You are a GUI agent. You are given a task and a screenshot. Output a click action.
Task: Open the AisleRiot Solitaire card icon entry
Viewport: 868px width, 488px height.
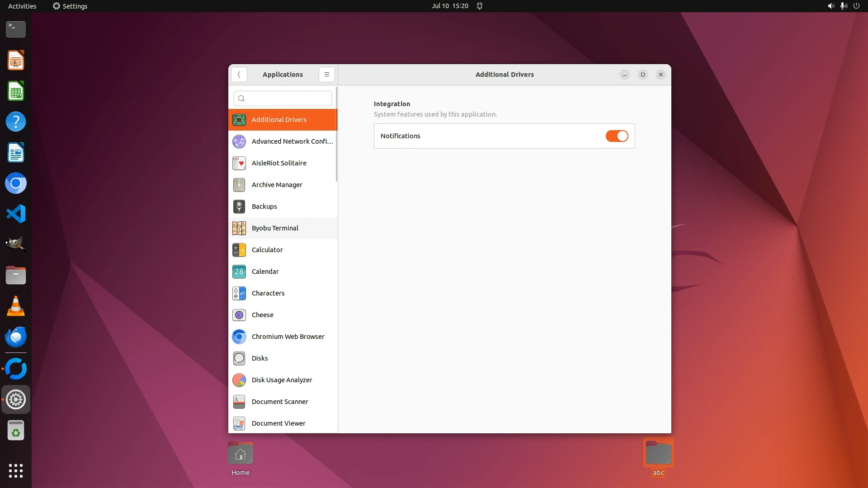(239, 163)
